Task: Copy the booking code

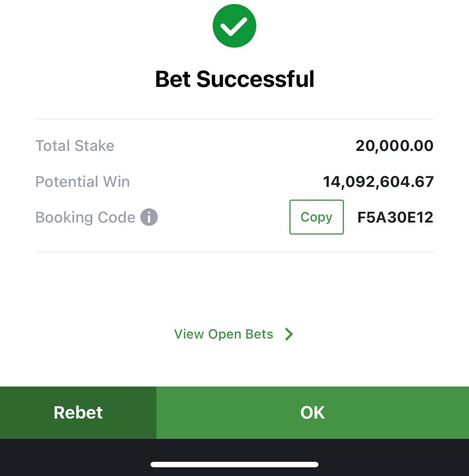Action: click(316, 217)
